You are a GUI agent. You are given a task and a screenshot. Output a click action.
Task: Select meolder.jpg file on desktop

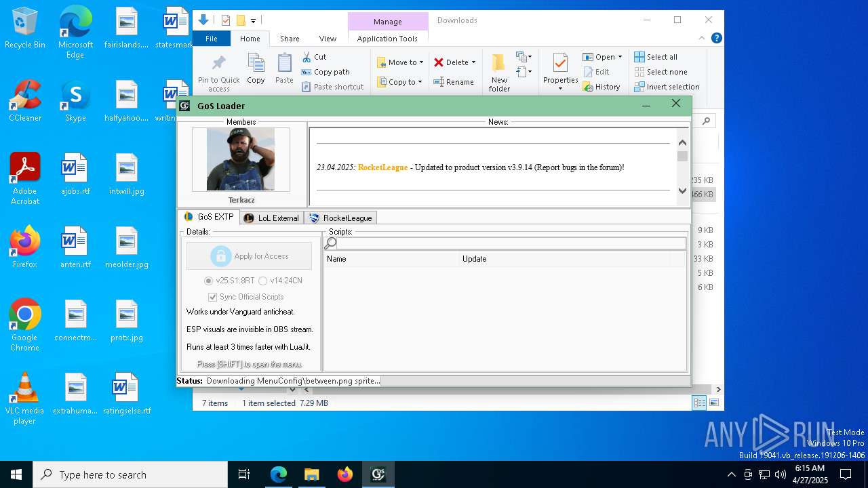pos(127,247)
